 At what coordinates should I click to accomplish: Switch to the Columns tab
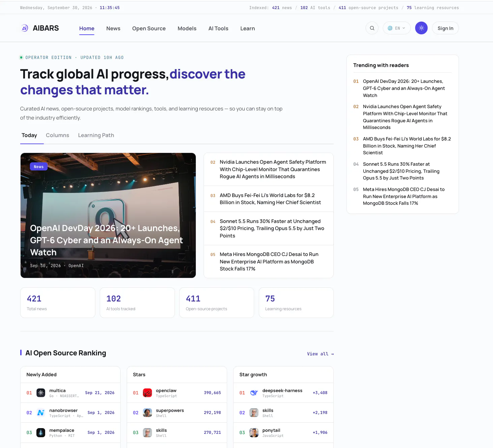tap(58, 135)
